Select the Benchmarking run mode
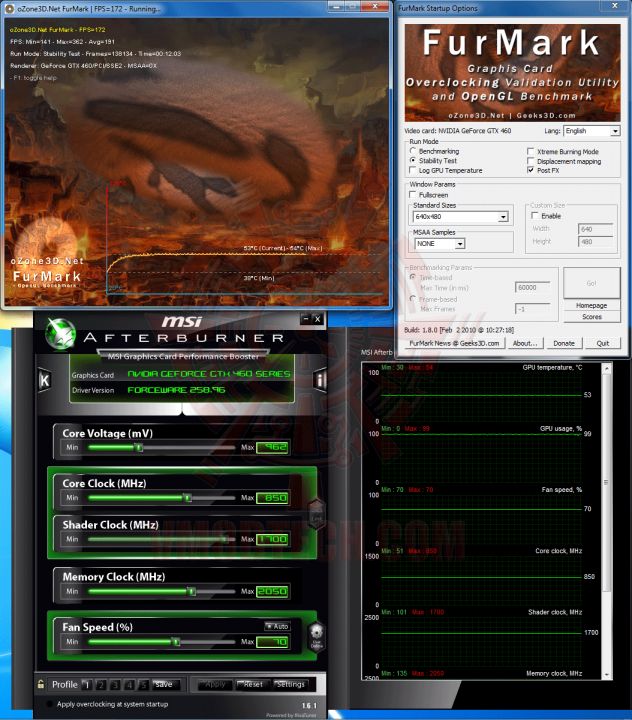The image size is (632, 720). [x=413, y=151]
